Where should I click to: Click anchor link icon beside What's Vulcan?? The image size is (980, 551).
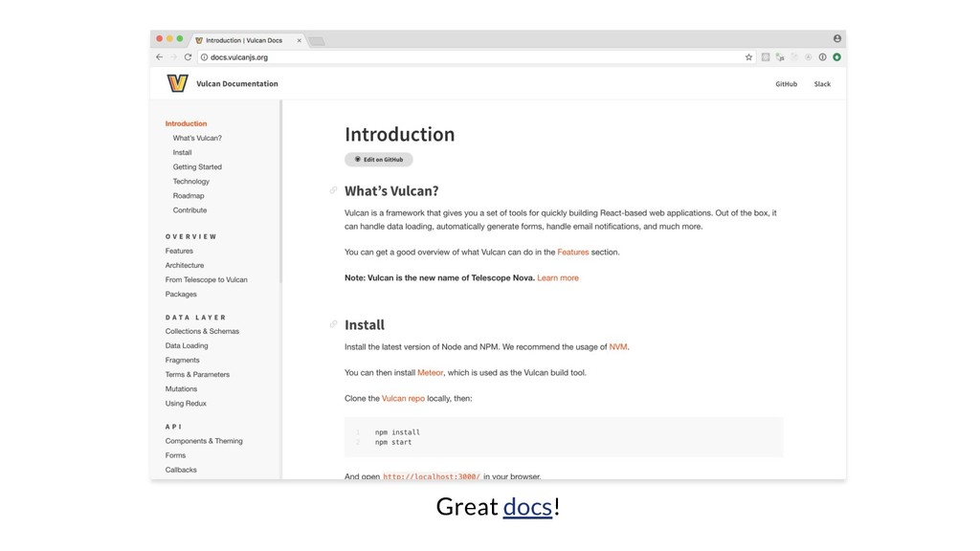coord(333,190)
